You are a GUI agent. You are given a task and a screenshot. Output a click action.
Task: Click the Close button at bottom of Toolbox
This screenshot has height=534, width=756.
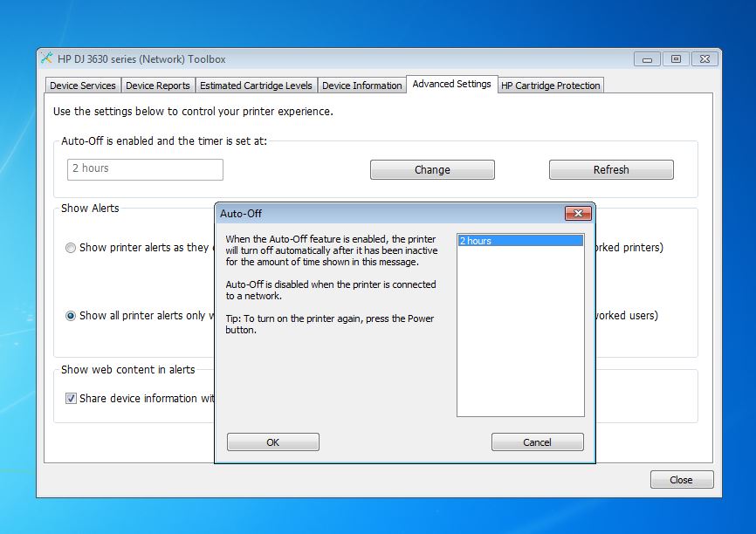[681, 480]
